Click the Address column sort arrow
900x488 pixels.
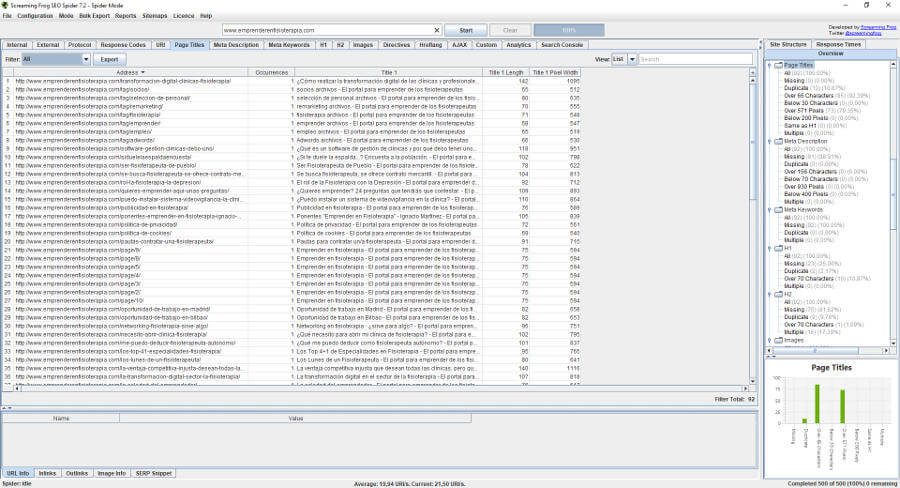pos(142,73)
